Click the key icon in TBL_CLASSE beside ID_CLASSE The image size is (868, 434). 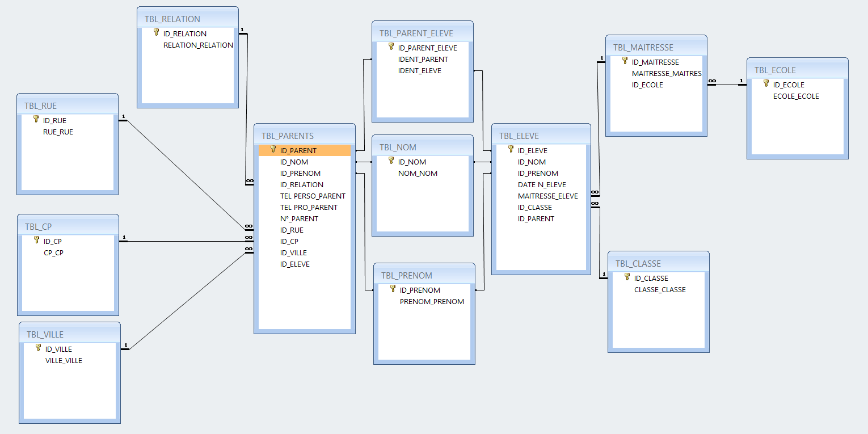point(627,277)
